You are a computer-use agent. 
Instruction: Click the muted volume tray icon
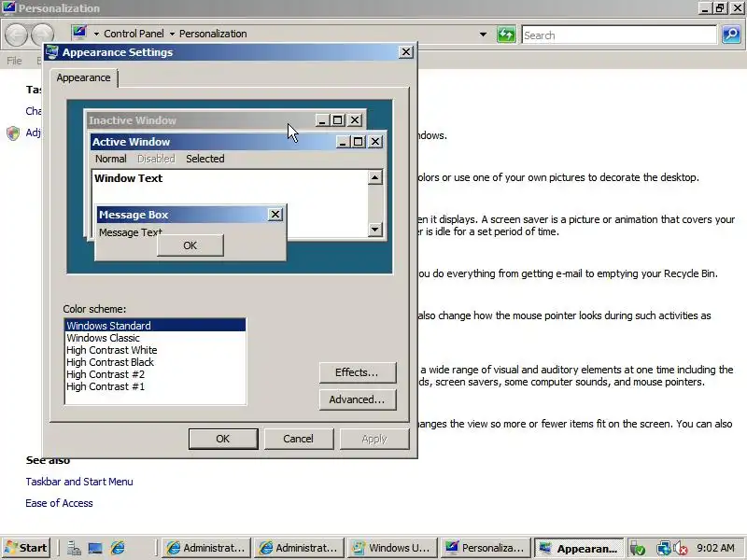(x=680, y=549)
